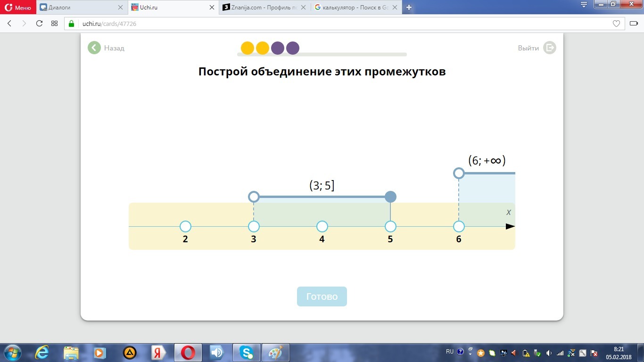The height and width of the screenshot is (362, 644).
Task: Click the battery saver icon in address bar
Action: [634, 24]
